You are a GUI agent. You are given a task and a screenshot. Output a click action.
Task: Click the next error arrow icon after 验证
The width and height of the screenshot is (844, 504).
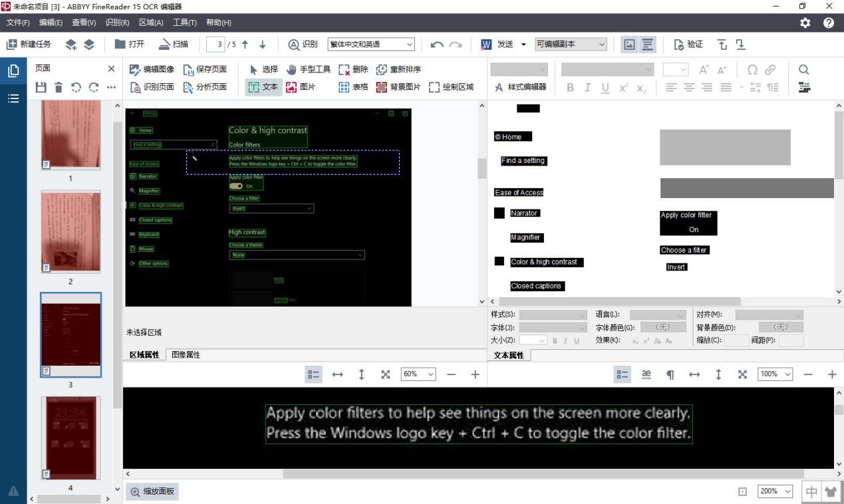coord(740,45)
